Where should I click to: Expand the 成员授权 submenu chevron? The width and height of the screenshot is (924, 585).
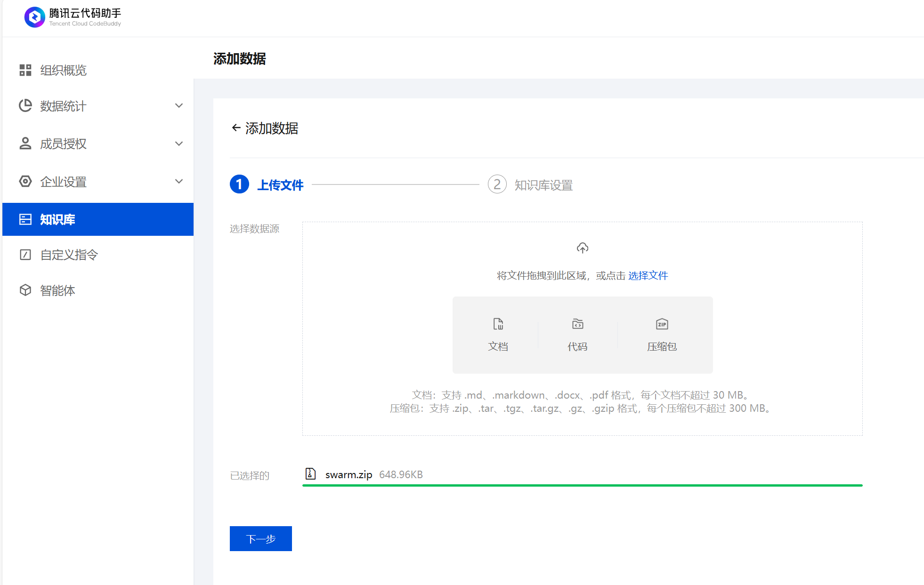point(179,144)
